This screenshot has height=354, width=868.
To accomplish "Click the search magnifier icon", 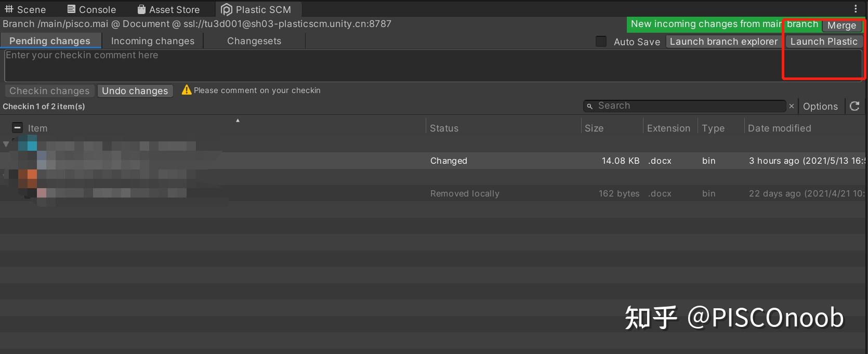I will pyautogui.click(x=589, y=106).
